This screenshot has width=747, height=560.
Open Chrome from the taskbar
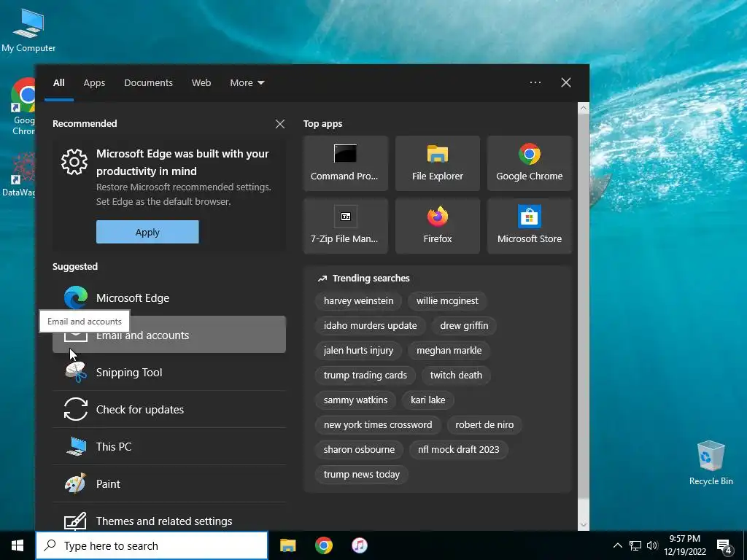323,545
